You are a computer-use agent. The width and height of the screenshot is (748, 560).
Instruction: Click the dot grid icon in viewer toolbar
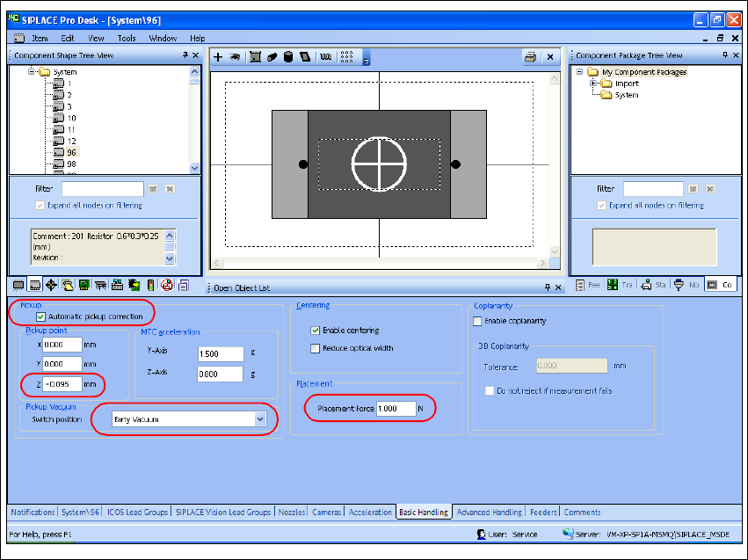(346, 57)
